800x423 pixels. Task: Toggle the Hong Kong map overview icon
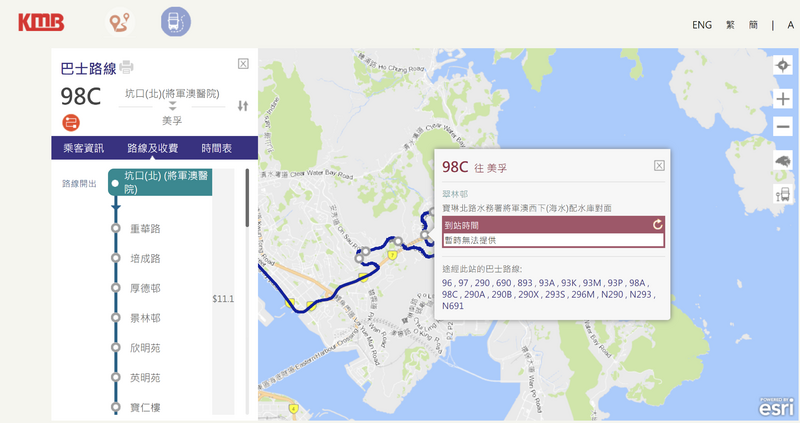click(x=783, y=161)
